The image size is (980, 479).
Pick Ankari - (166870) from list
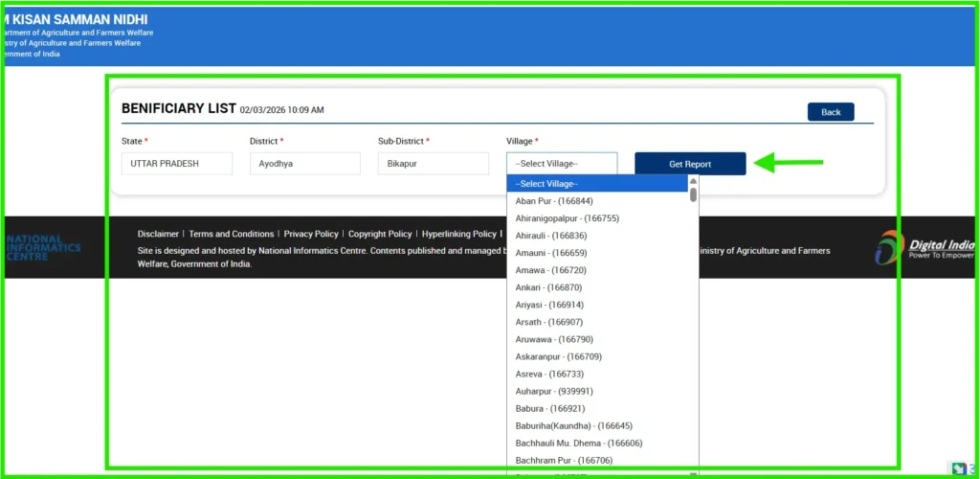click(597, 287)
